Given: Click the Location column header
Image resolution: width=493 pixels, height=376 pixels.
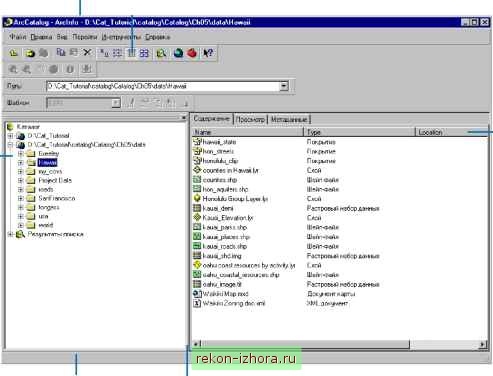Looking at the screenshot, I should [x=452, y=132].
